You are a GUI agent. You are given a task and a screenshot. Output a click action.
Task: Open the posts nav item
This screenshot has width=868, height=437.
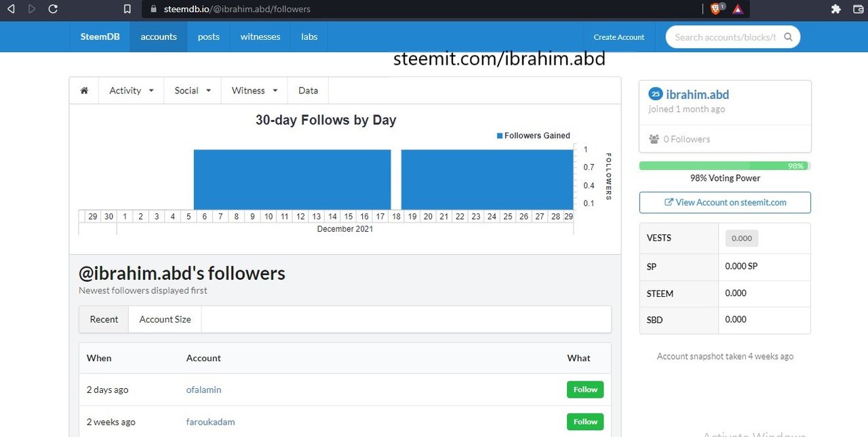click(208, 37)
